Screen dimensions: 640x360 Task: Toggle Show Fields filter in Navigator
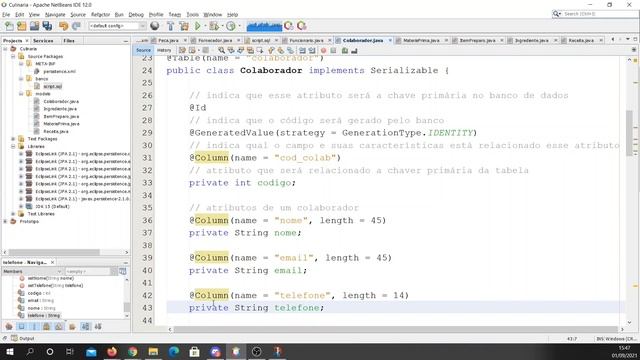[21, 327]
